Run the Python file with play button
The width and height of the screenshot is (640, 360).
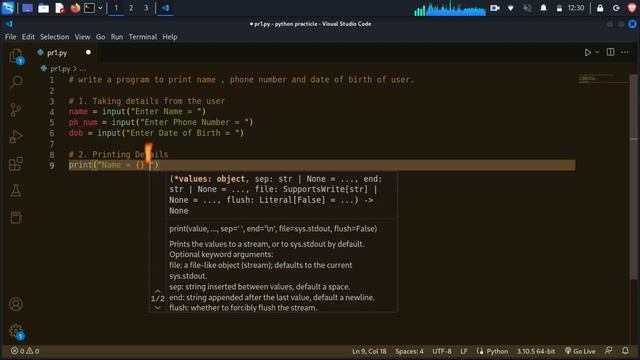click(587, 53)
